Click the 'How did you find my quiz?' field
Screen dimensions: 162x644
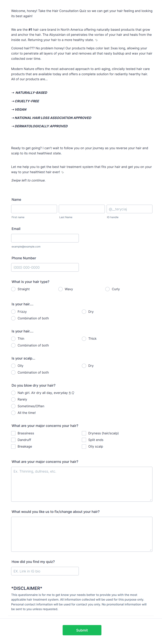click(45, 571)
